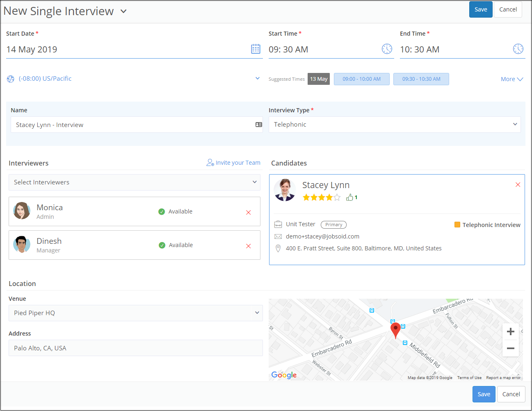Click the End Time clock icon
532x411 pixels.
[518, 49]
